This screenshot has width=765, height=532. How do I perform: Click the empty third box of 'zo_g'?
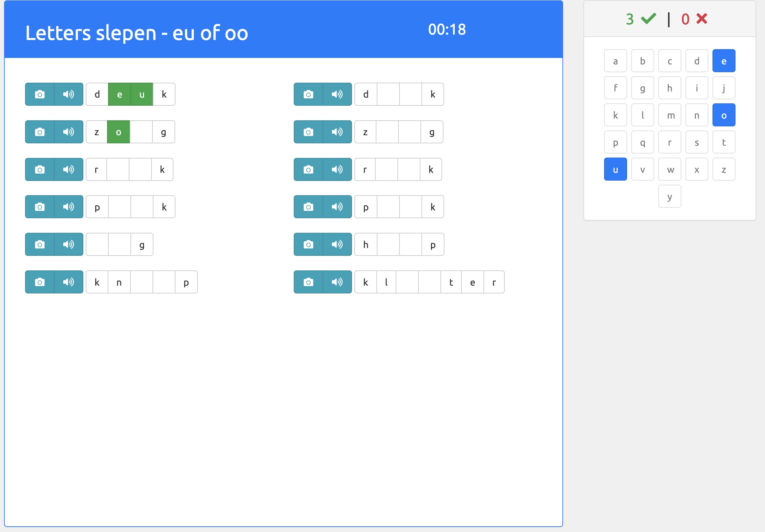(x=141, y=132)
